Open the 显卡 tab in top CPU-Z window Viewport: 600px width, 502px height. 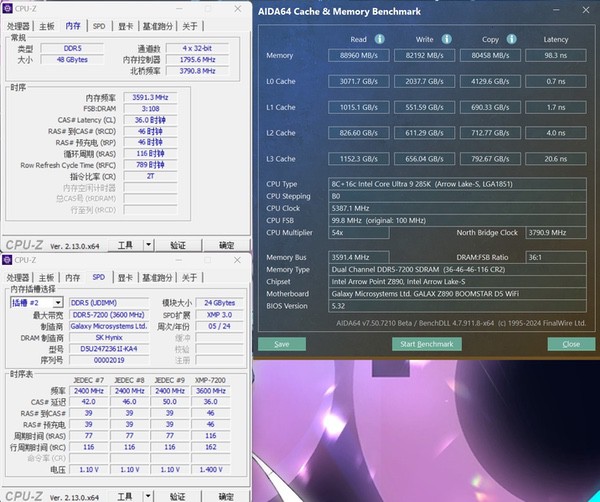(125, 26)
